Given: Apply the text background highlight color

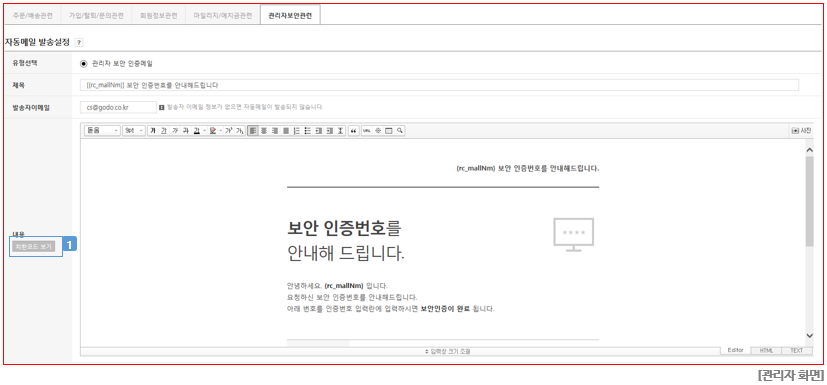Looking at the screenshot, I should tap(212, 130).
